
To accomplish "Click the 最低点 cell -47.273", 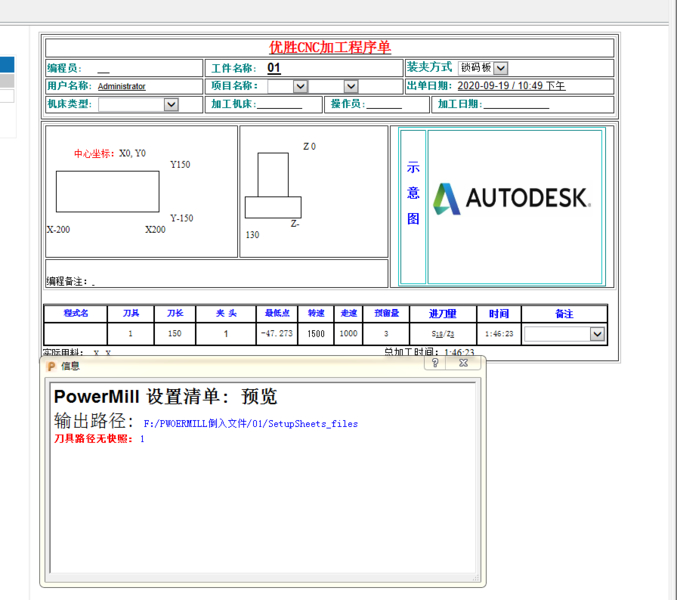I will [277, 334].
